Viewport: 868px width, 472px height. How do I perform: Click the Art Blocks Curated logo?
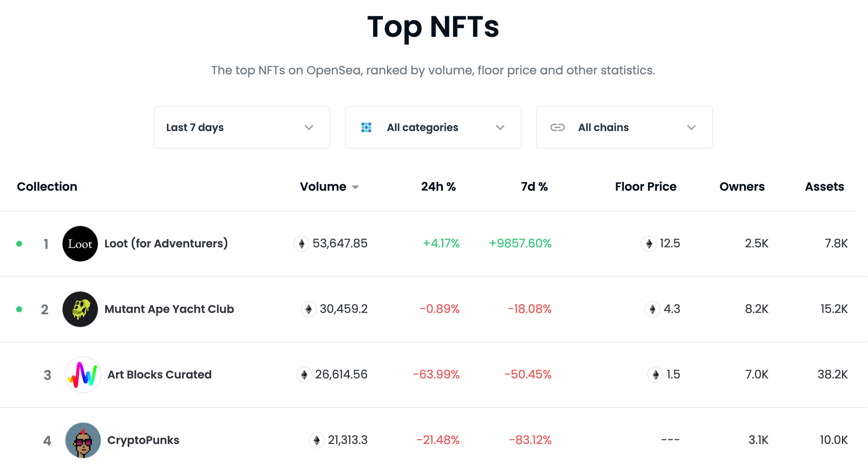[83, 375]
